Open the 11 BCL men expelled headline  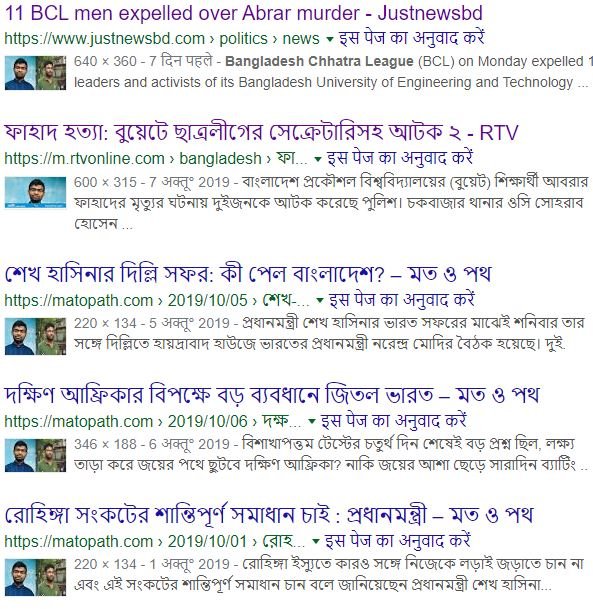pos(243,13)
